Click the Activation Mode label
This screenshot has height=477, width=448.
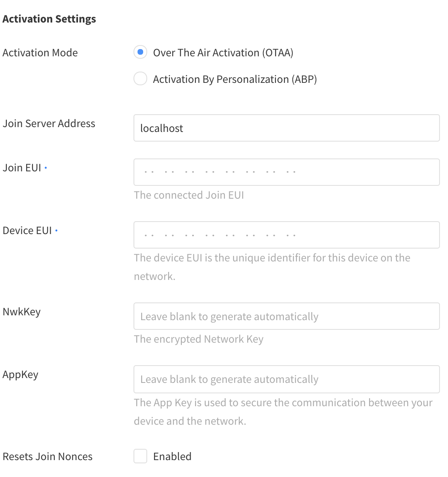[x=40, y=52]
